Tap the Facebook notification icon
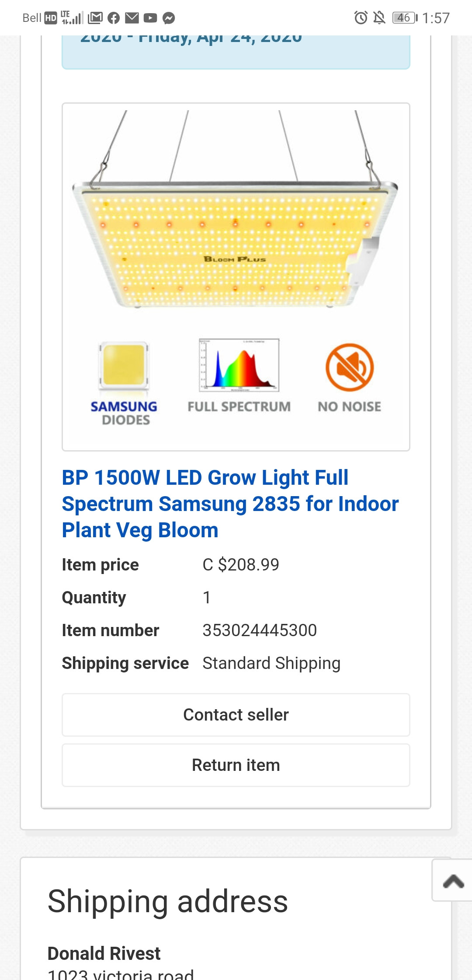472x980 pixels. 114,18
